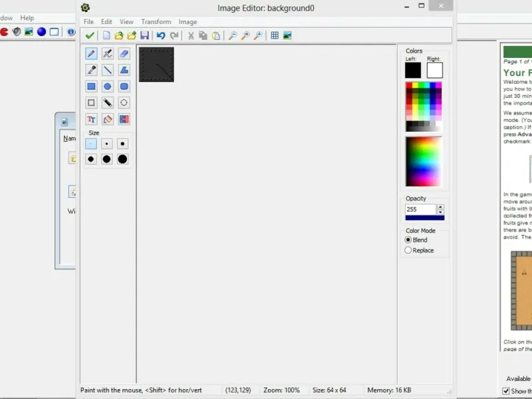
Task: Pick a color from the basic palette grid
Action: coord(424,106)
